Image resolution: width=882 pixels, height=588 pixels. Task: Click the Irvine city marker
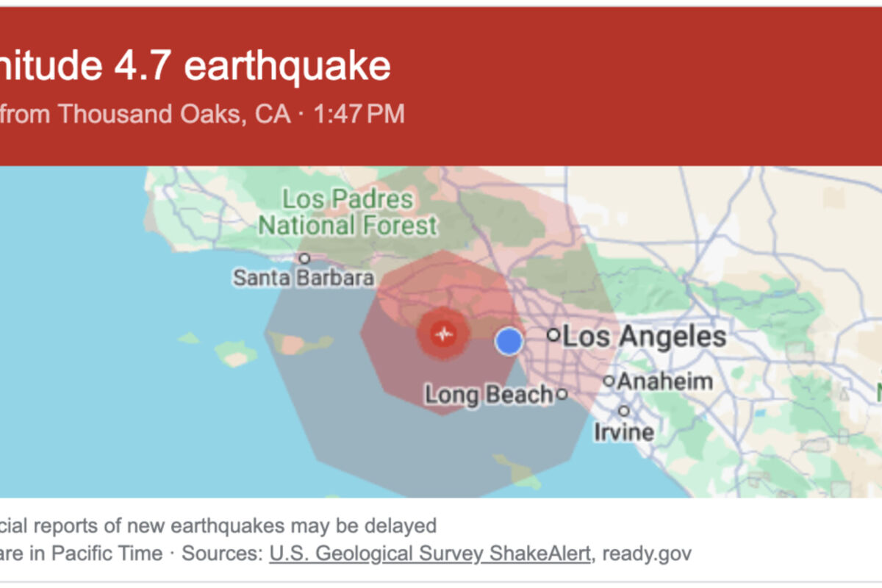coord(624,411)
